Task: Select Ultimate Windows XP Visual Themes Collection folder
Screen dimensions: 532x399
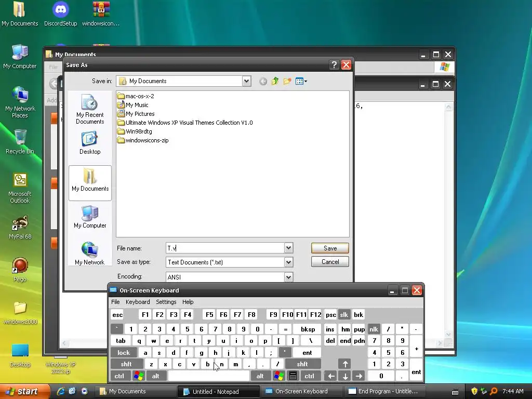Action: [x=185, y=123]
